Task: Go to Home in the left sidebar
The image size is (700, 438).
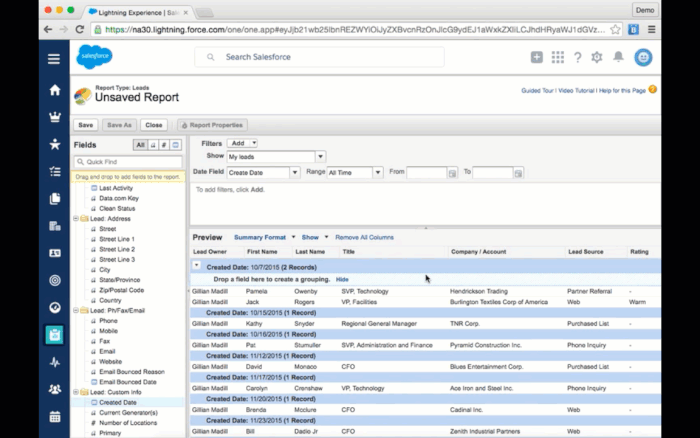Action: [x=54, y=90]
